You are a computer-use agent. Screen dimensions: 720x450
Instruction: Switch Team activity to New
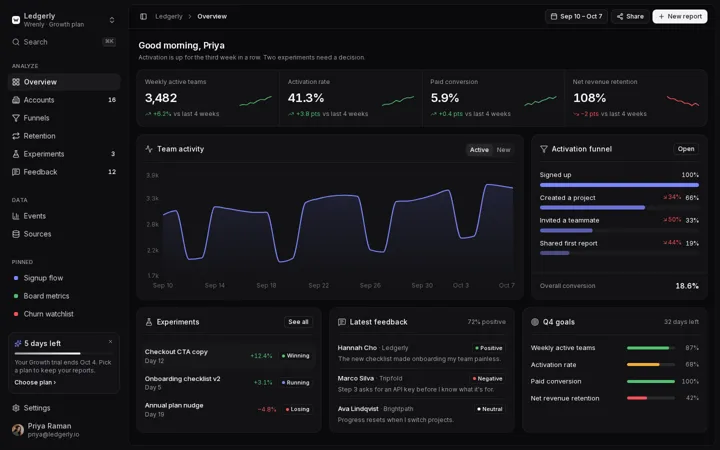[x=503, y=150]
